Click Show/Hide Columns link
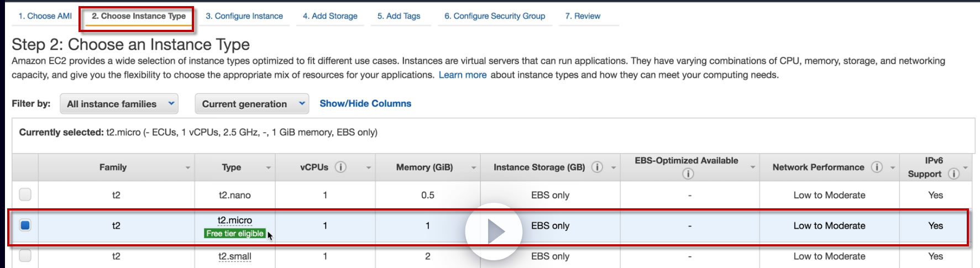 [365, 103]
